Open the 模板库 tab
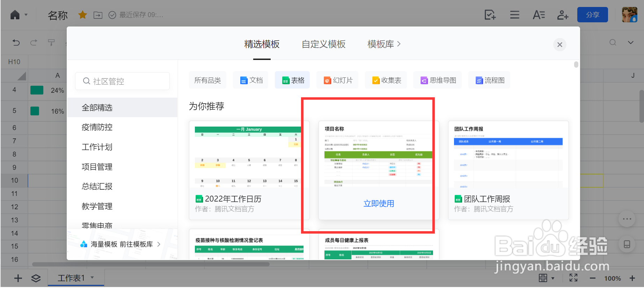Viewport: 644px width, 288px height. pos(384,44)
